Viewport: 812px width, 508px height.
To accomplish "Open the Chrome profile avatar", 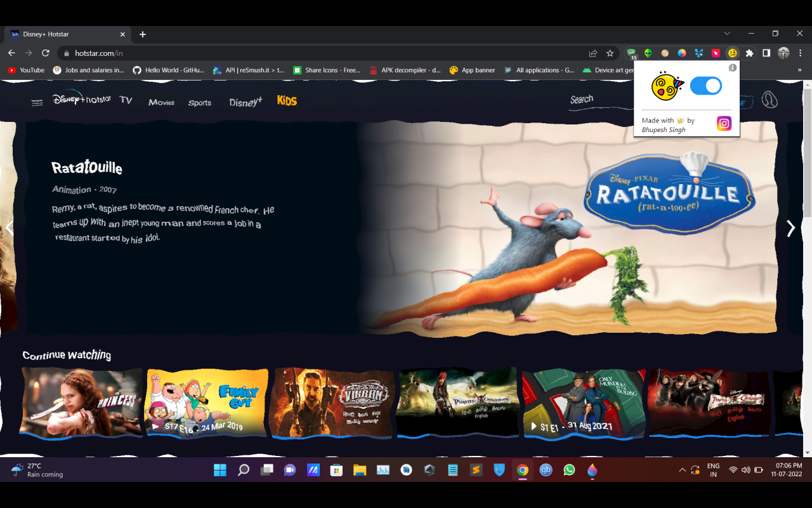I will (783, 53).
